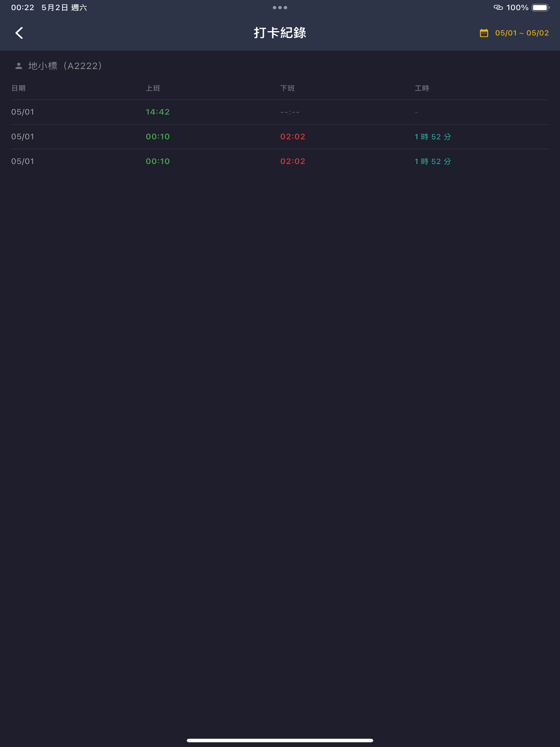Tap the 00:22 clock in status bar
The height and width of the screenshot is (747, 560).
pyautogui.click(x=23, y=7)
